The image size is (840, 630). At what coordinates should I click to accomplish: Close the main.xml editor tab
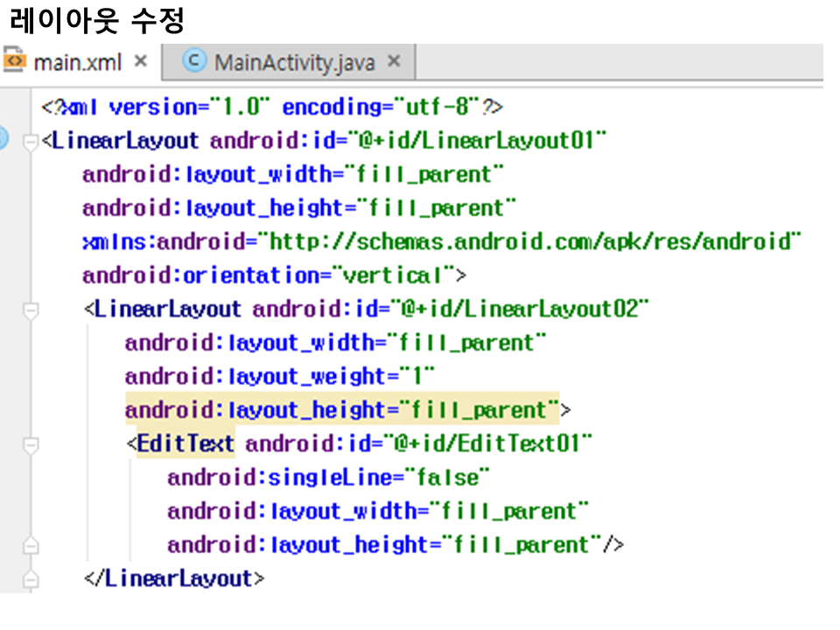point(141,62)
